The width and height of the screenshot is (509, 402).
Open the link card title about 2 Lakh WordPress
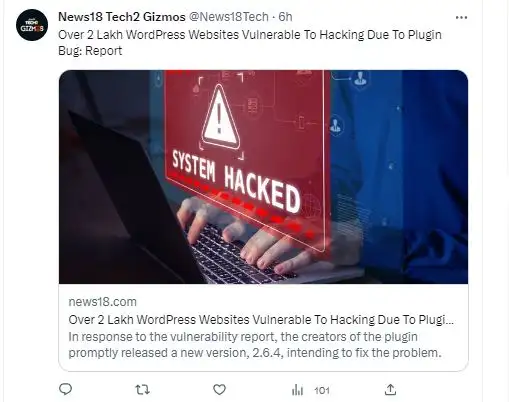(x=261, y=320)
